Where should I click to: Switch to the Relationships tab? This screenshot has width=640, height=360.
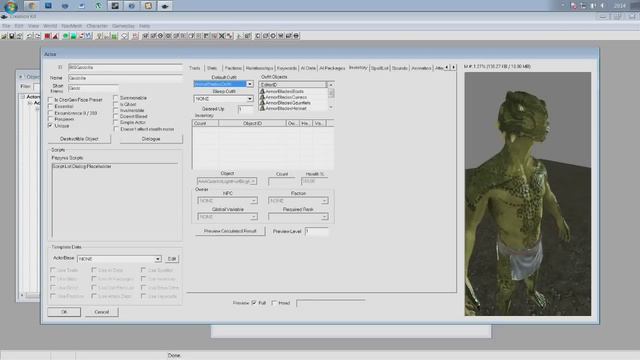tap(259, 68)
